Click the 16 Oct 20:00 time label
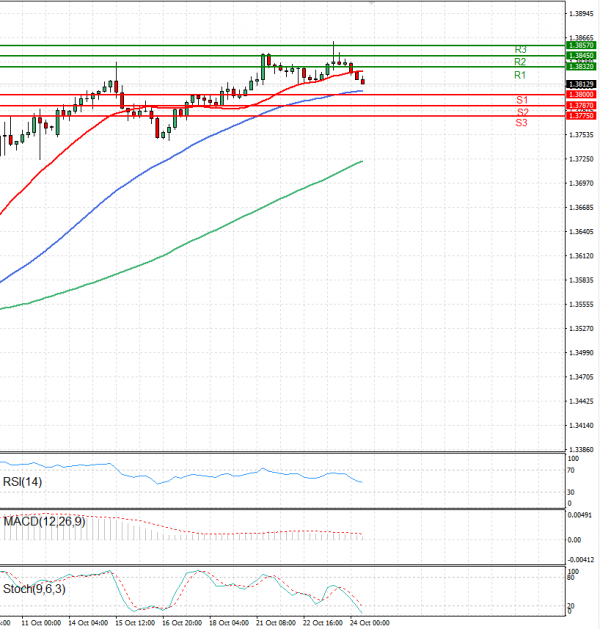The width and height of the screenshot is (600, 629). coord(182,623)
